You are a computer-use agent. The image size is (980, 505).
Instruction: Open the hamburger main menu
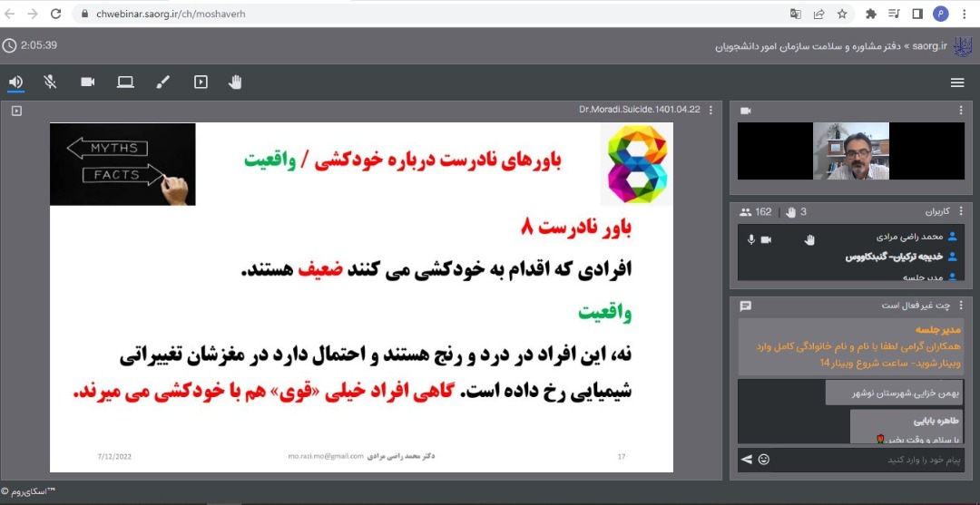tap(956, 83)
